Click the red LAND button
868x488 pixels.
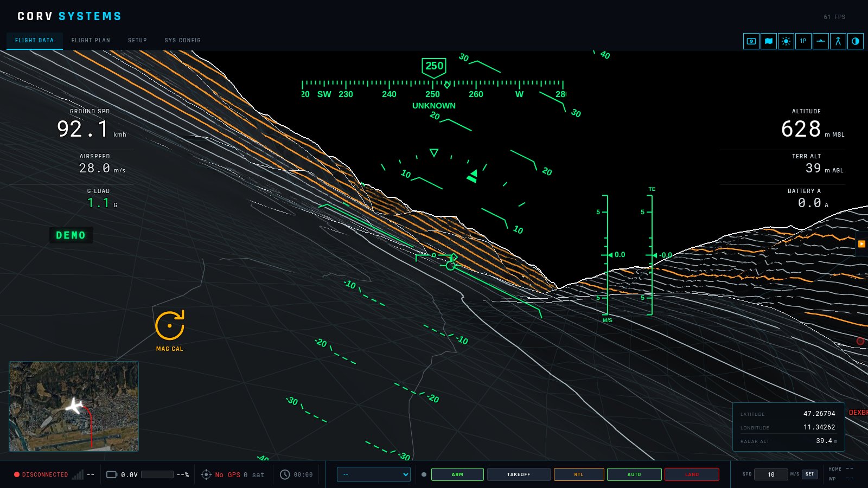point(692,474)
